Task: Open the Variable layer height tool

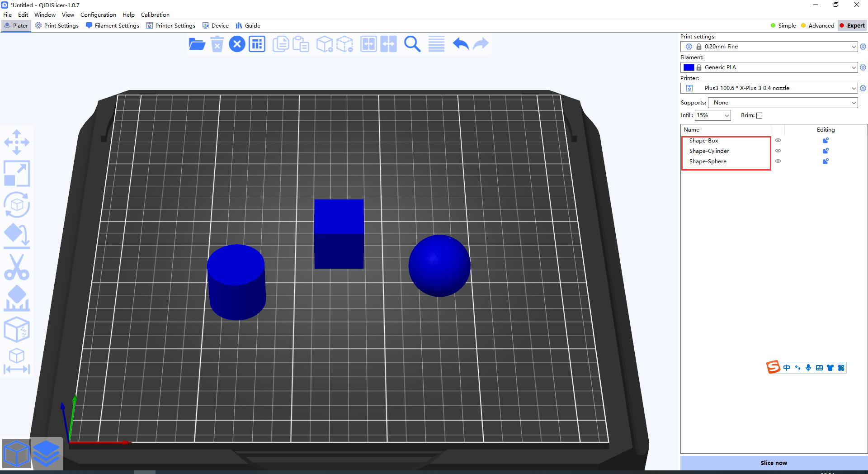Action: (435, 44)
